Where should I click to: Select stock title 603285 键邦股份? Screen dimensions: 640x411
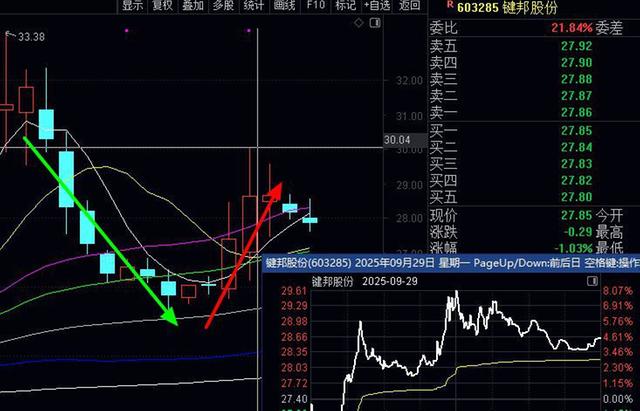point(507,7)
